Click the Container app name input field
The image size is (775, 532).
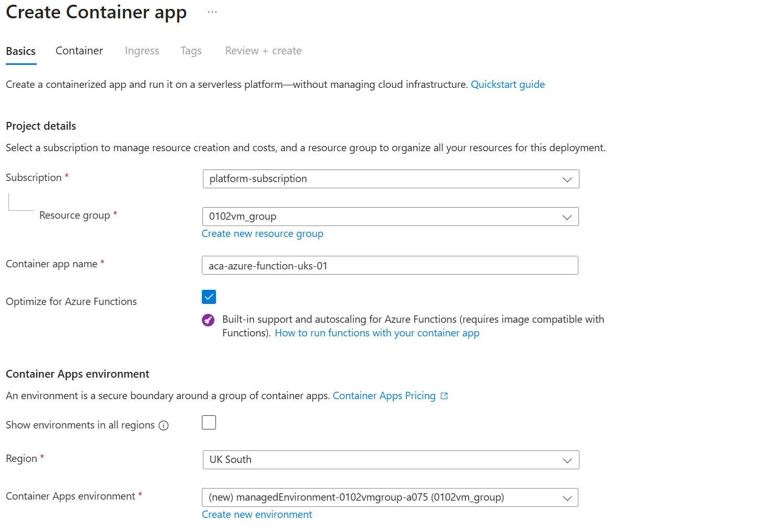point(390,265)
